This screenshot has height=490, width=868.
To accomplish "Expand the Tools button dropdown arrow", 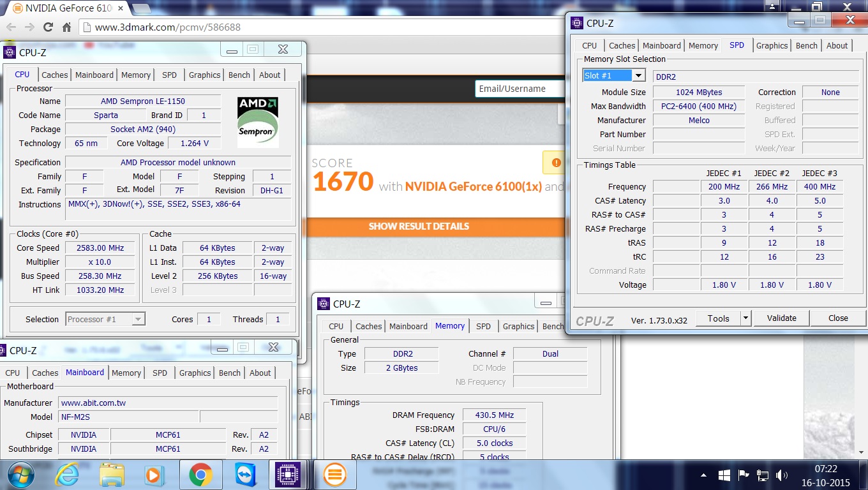I will (x=745, y=318).
